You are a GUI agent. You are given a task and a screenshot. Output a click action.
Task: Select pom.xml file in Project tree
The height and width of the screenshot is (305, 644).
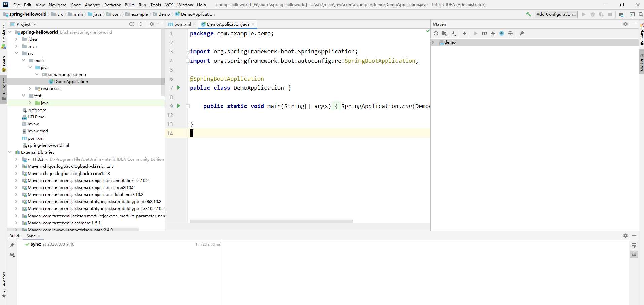pos(36,138)
